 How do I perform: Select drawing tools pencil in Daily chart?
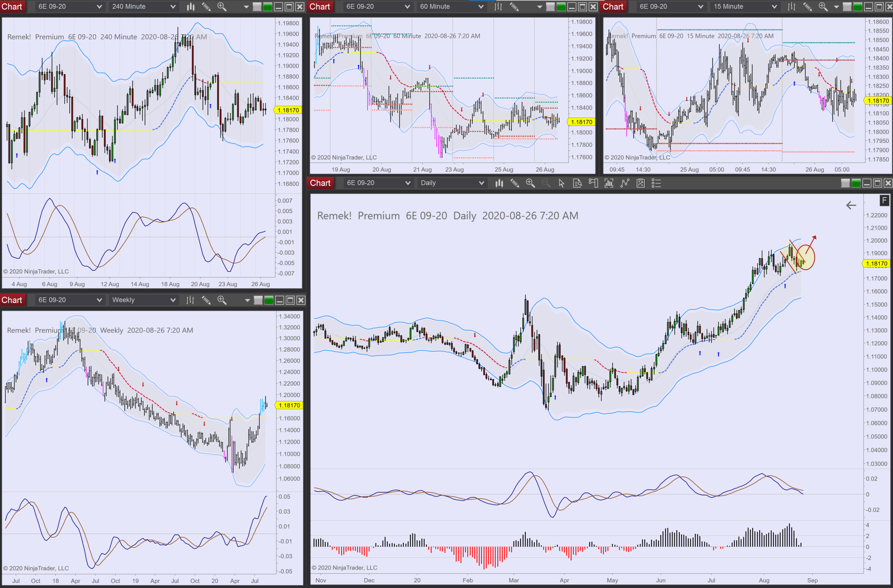(514, 183)
